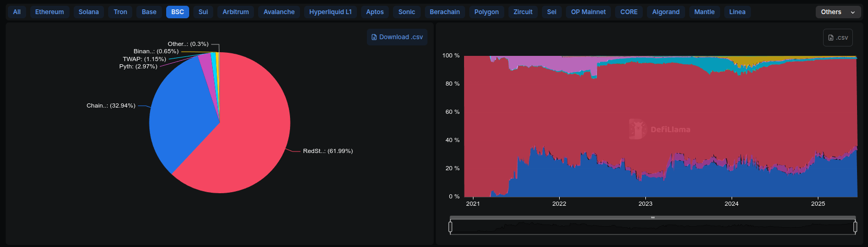The height and width of the screenshot is (247, 868).
Task: Click the left handle of range slider
Action: click(x=450, y=227)
